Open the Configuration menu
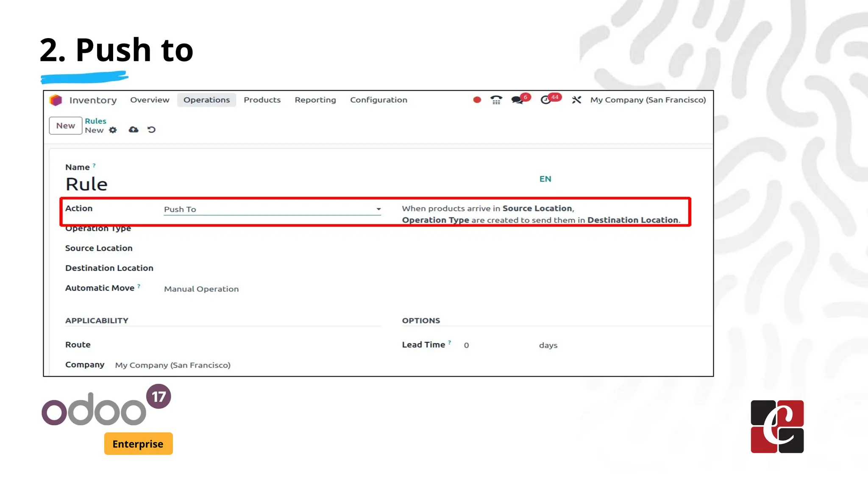This screenshot has height=488, width=868. (x=378, y=100)
